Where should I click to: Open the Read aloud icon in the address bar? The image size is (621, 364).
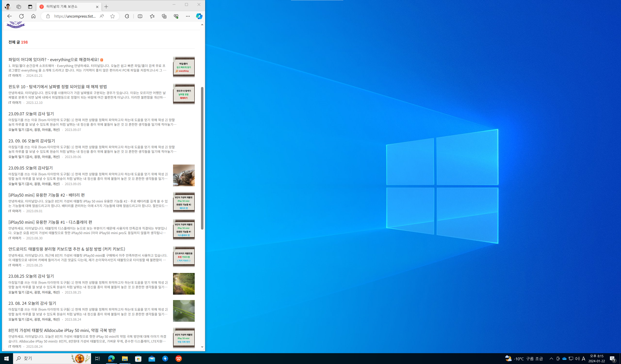pos(102,16)
